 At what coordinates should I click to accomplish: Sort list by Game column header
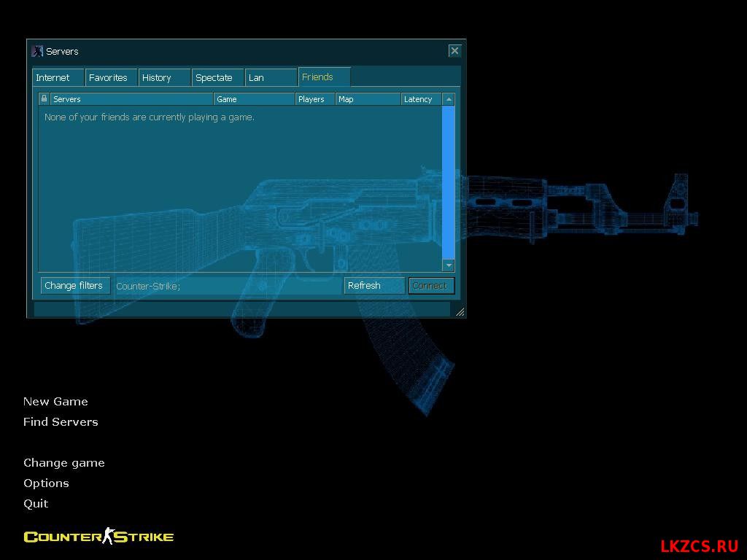[x=255, y=99]
